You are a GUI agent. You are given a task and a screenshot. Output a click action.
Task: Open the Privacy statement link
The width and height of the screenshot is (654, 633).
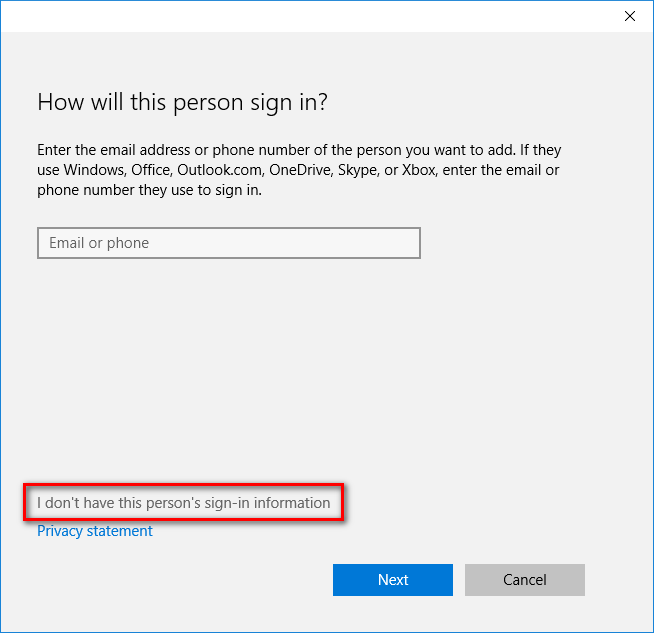pos(95,531)
